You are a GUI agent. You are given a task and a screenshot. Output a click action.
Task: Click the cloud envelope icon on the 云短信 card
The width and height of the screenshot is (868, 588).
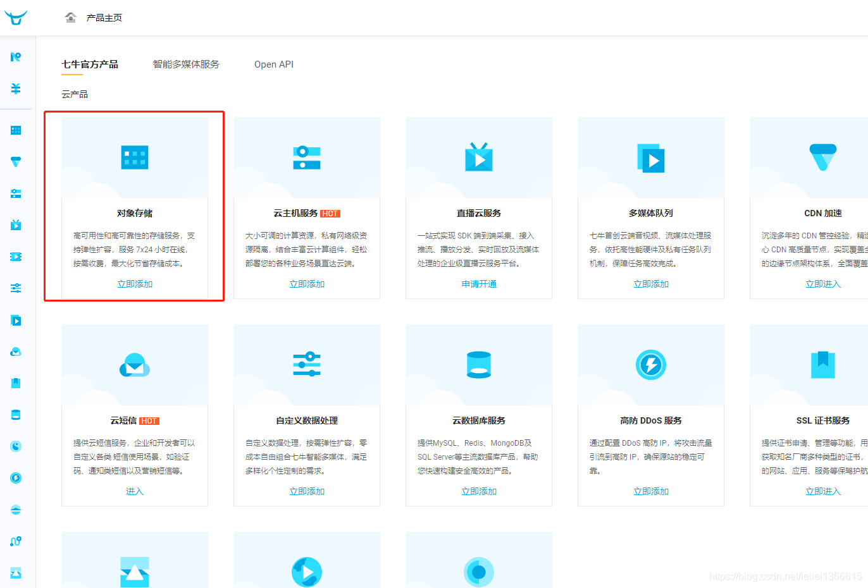point(135,365)
